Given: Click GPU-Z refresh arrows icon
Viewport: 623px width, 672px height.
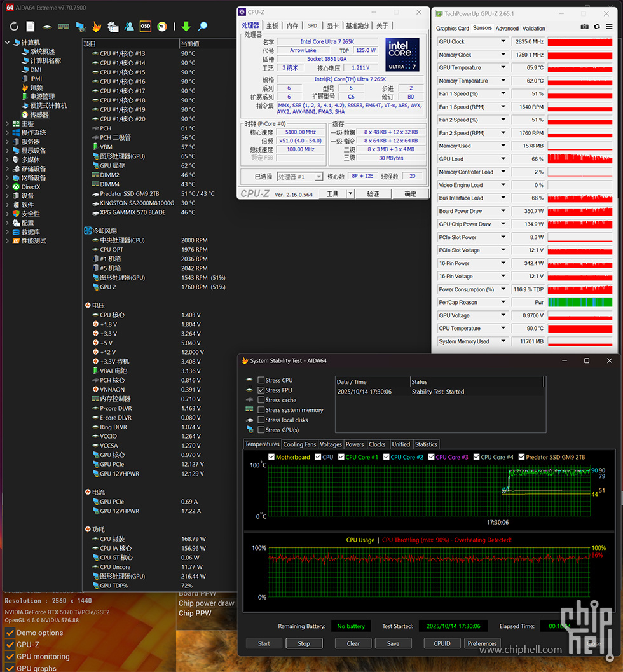Looking at the screenshot, I should pyautogui.click(x=596, y=28).
